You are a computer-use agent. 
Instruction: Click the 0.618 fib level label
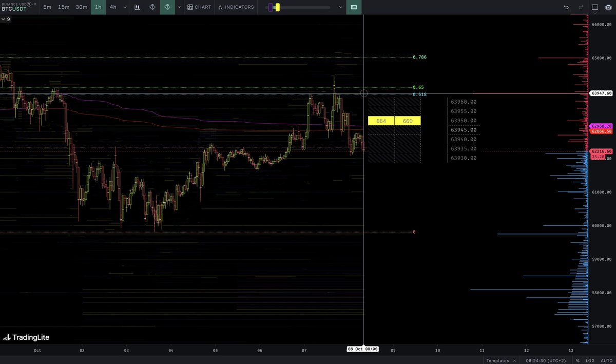pyautogui.click(x=419, y=94)
